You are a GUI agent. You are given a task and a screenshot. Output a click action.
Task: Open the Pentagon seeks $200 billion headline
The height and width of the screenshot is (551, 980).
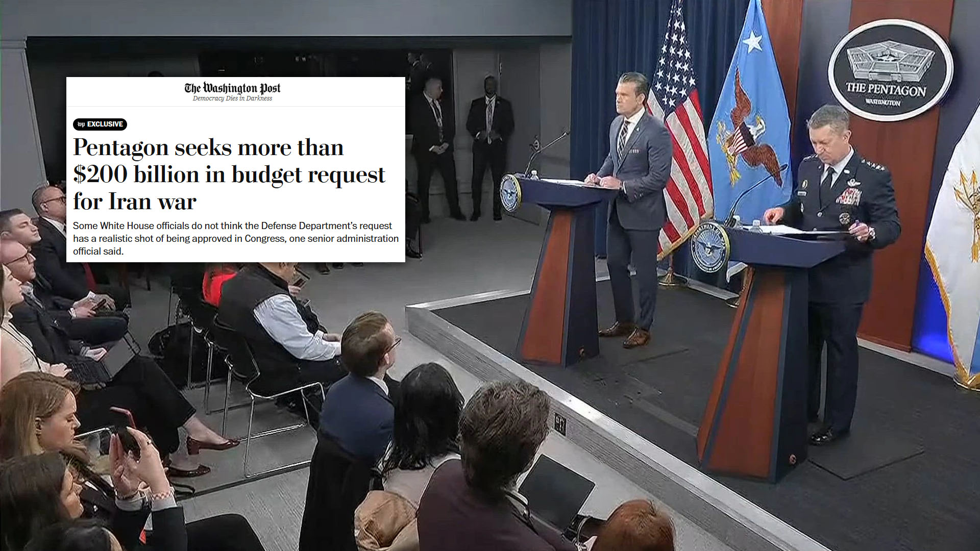[x=228, y=174]
